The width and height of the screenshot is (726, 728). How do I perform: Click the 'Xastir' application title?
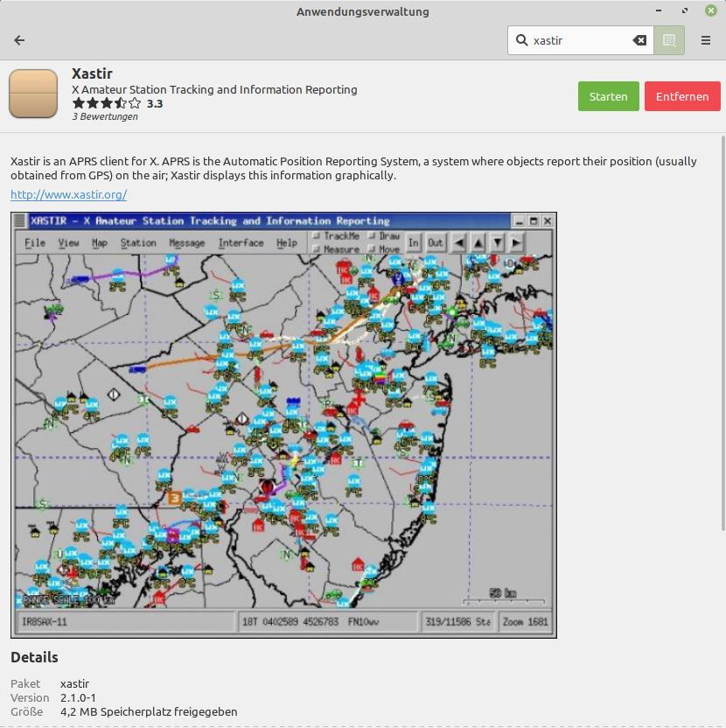(92, 73)
